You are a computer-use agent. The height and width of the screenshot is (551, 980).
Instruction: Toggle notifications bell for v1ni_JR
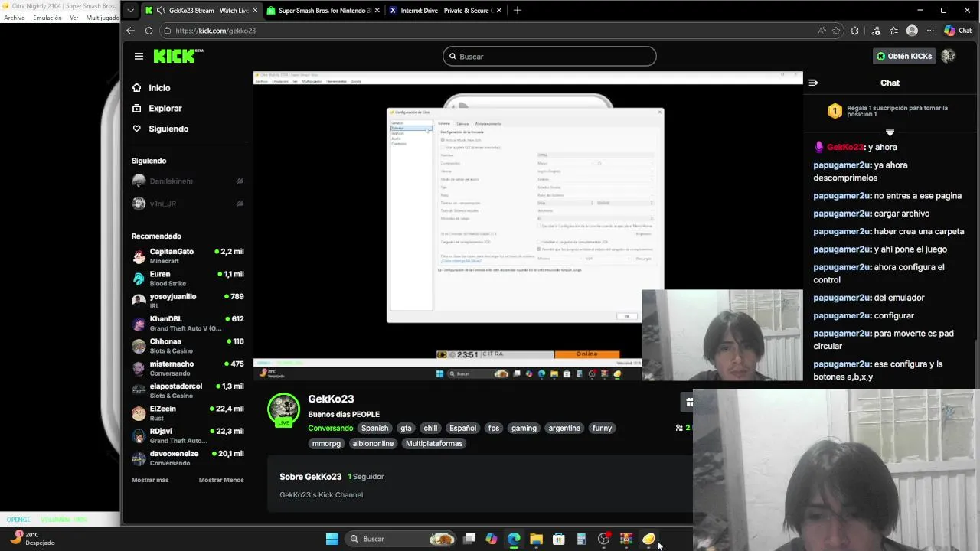240,204
